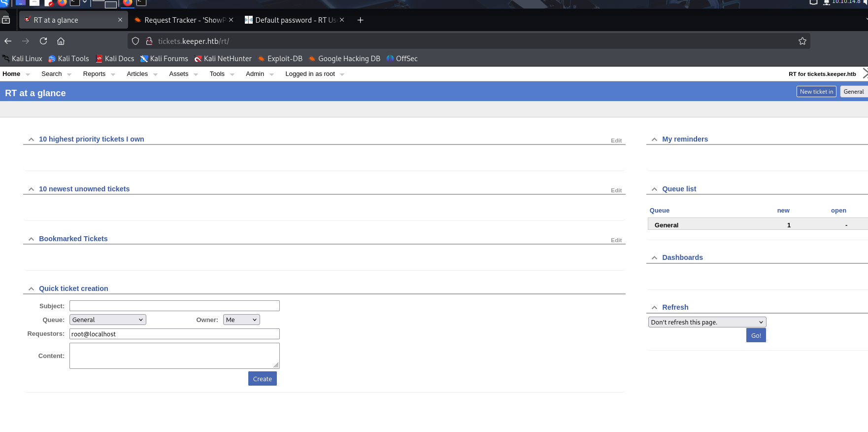Open the Exploit-DB bookmark

(280, 59)
